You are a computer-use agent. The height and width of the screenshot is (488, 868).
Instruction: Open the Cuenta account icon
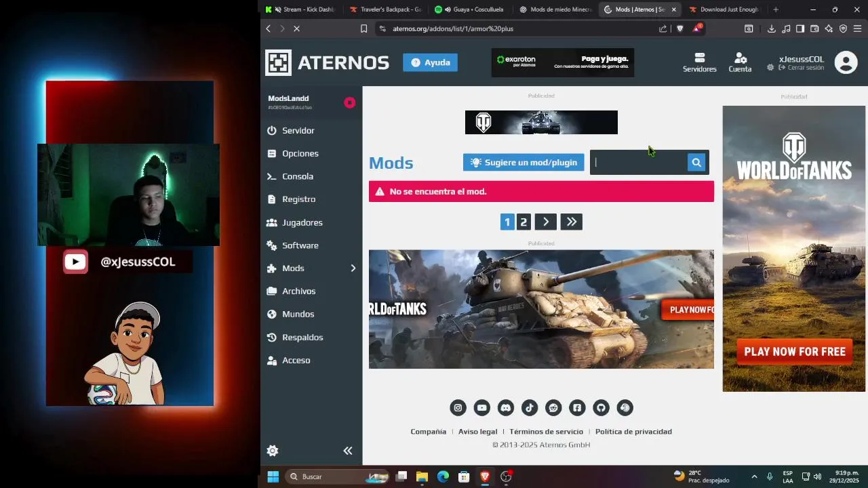pyautogui.click(x=740, y=62)
